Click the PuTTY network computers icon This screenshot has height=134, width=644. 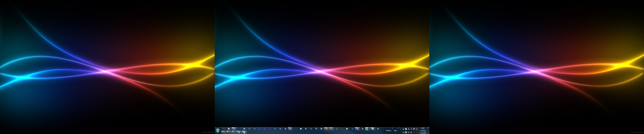point(311,129)
